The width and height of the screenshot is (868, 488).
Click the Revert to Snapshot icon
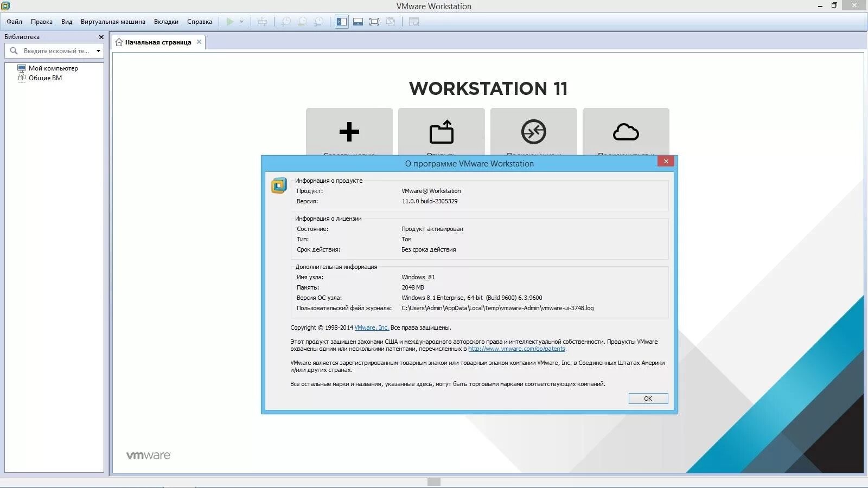302,22
